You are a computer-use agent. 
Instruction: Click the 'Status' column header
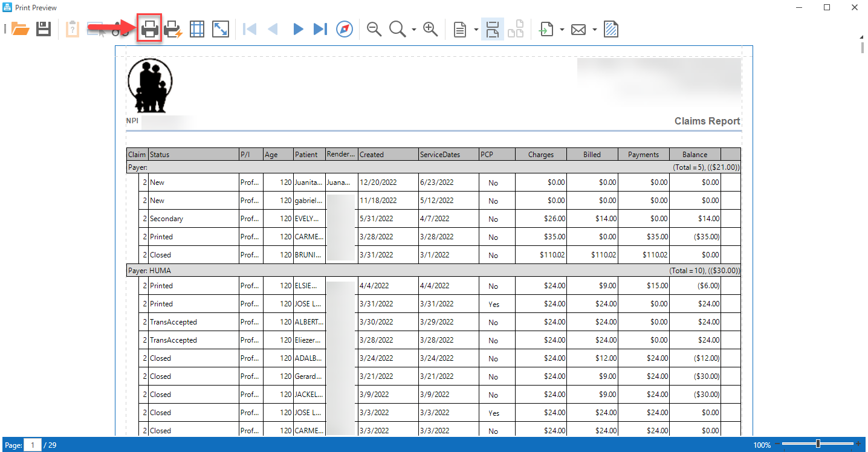(193, 154)
